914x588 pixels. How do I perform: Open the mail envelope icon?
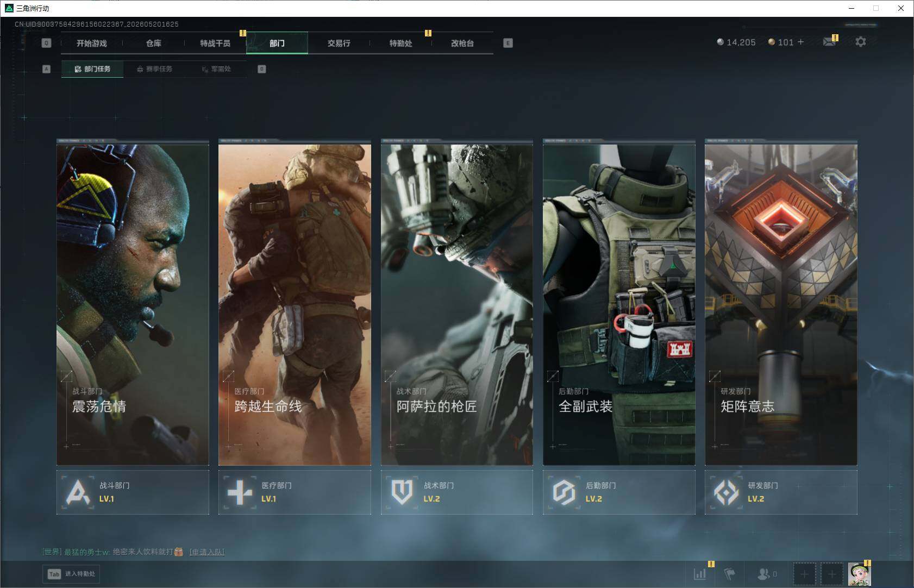coord(829,42)
